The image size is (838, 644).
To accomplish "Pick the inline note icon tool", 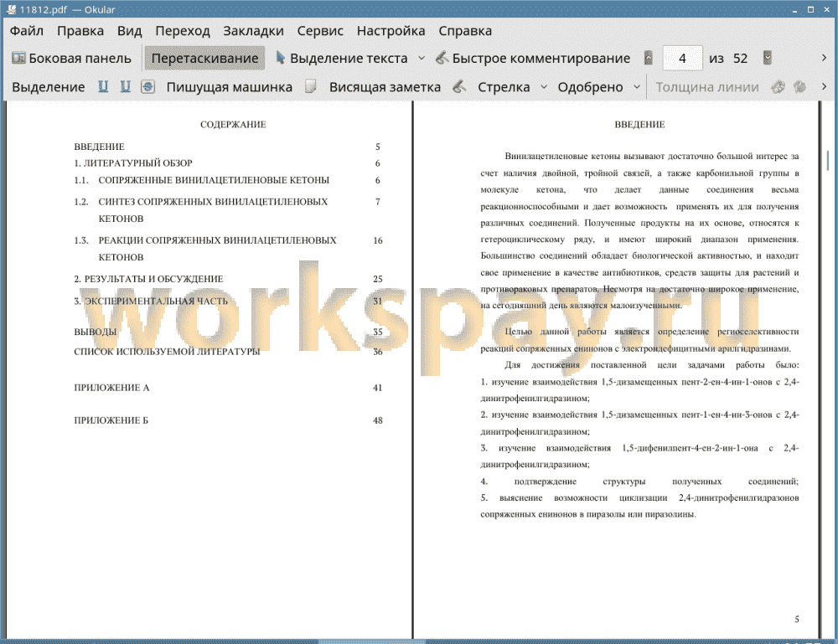I will coord(311,87).
